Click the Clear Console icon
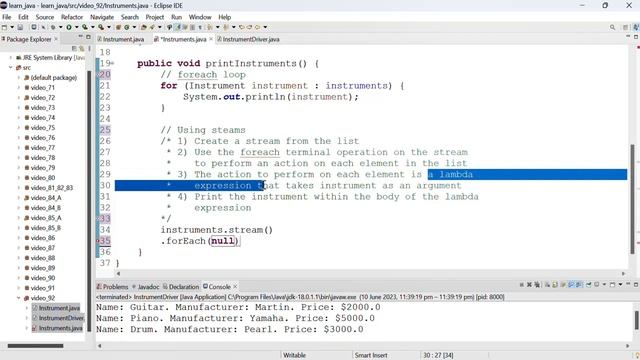This screenshot has height=360, width=640. click(x=547, y=284)
